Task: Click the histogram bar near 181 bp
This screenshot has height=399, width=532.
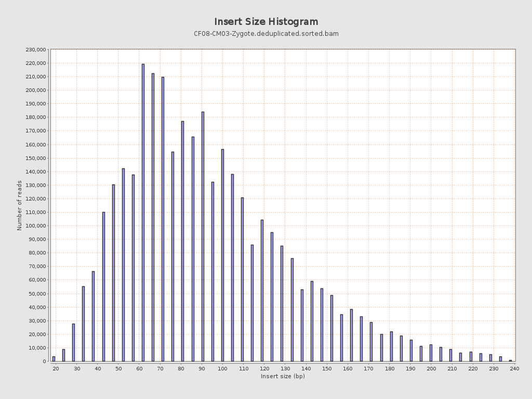Action: [392, 347]
